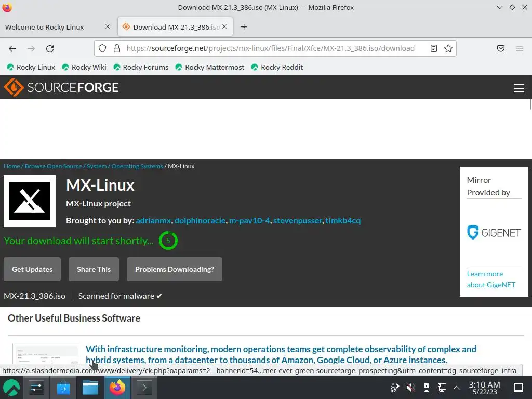Bookmark this page with the star icon
532x399 pixels.
click(448, 48)
